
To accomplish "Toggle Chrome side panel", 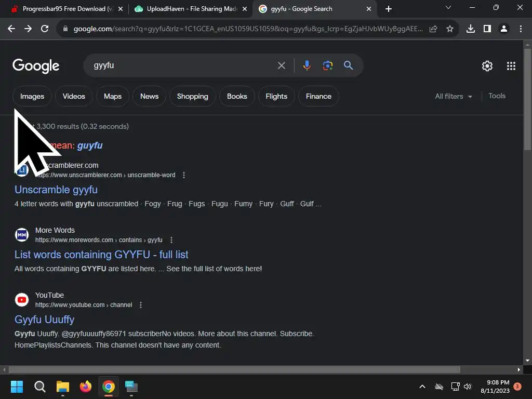I will (487, 29).
